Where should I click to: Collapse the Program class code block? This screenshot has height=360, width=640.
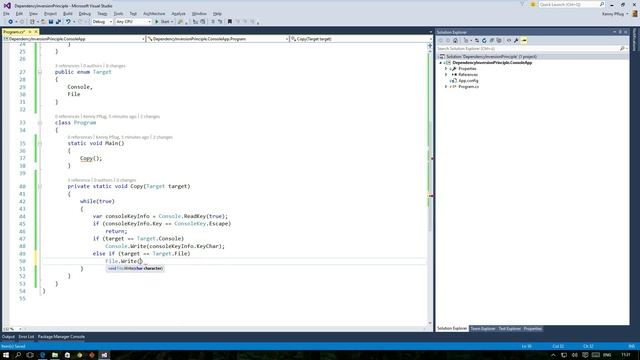tap(40, 123)
